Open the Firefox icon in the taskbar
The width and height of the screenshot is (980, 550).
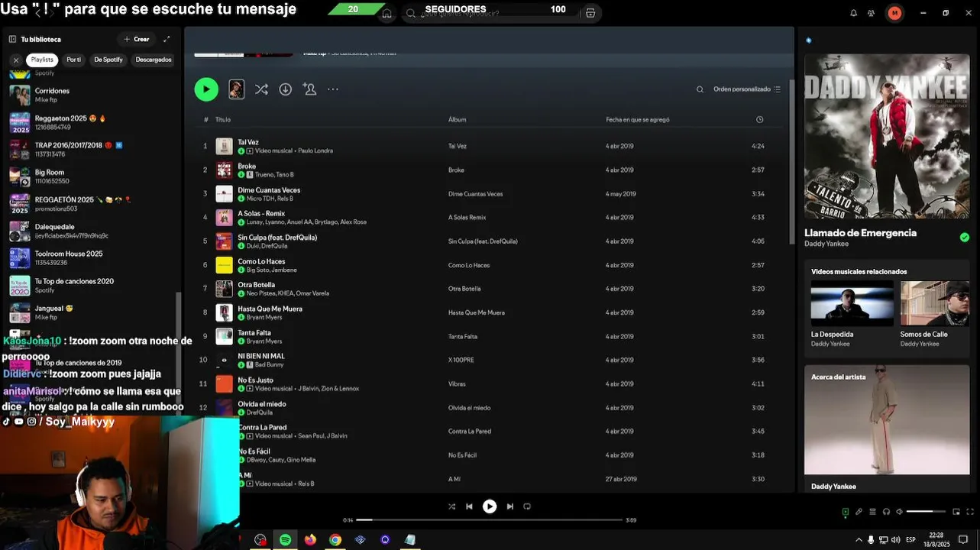coord(310,539)
